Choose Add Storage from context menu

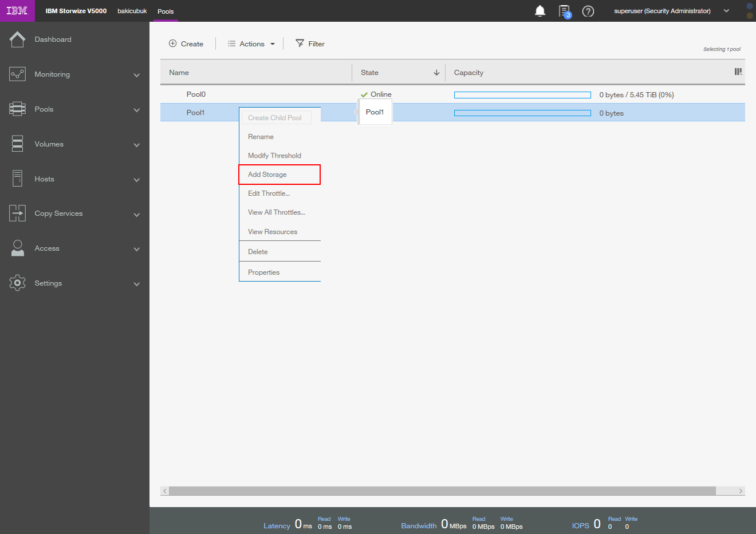pyautogui.click(x=279, y=175)
